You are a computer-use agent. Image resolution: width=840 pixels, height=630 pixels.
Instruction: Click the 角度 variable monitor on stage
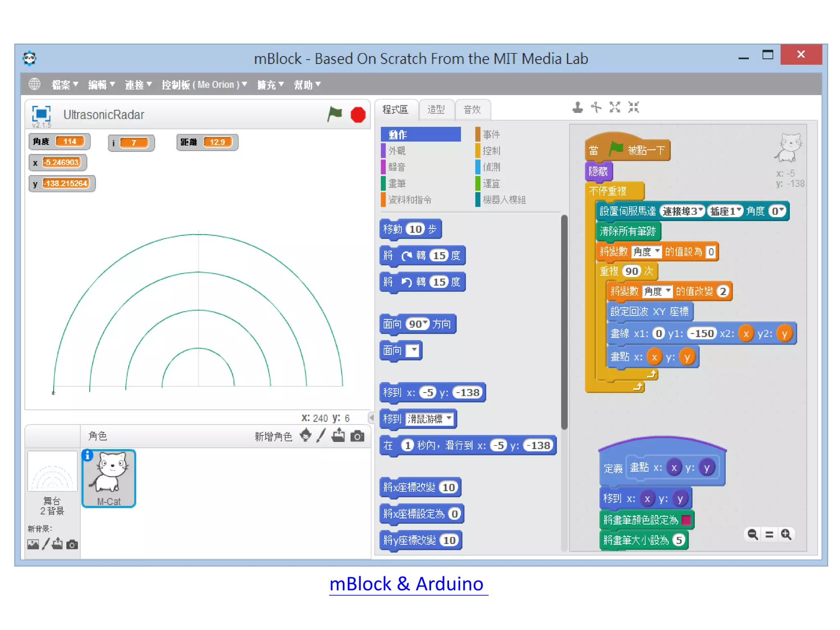point(59,142)
